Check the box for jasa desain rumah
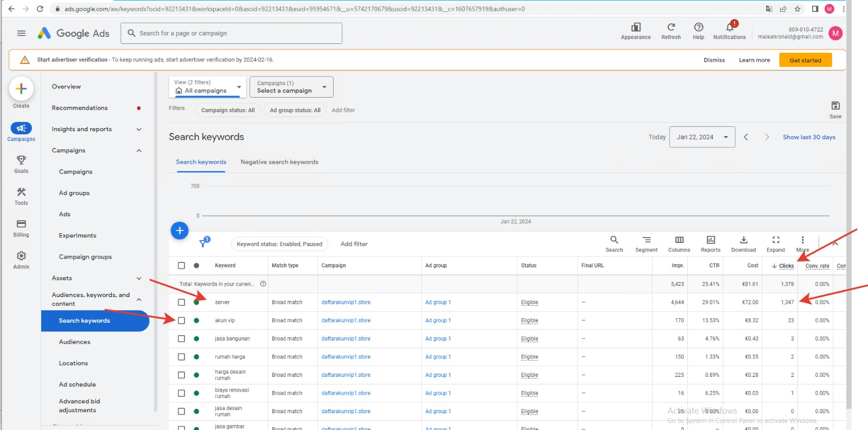 coord(181,412)
